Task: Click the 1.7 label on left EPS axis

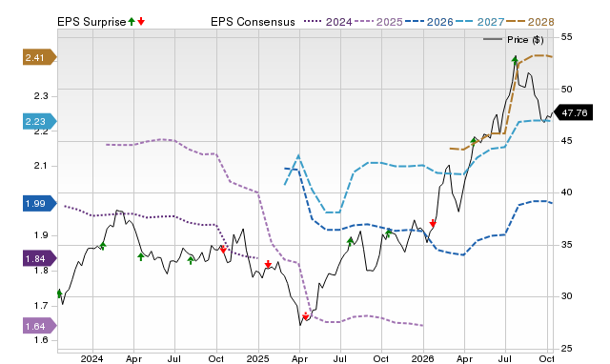Action: pos(41,306)
